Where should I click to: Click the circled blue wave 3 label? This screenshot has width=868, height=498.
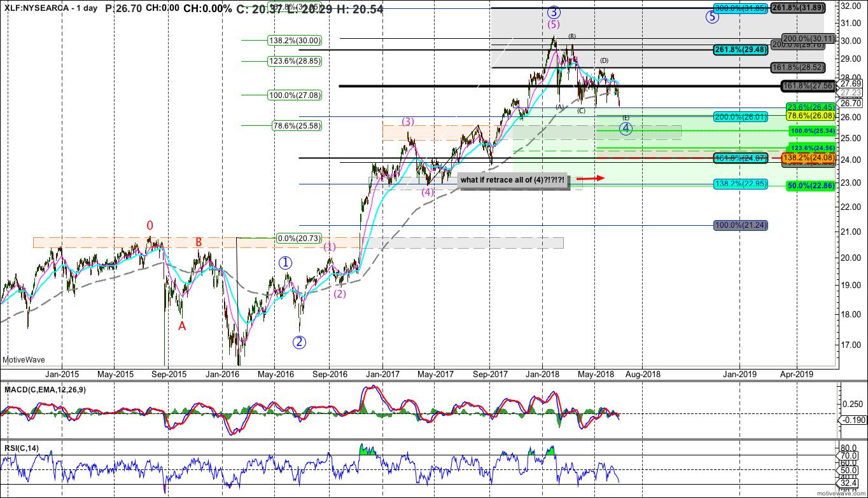coord(554,12)
